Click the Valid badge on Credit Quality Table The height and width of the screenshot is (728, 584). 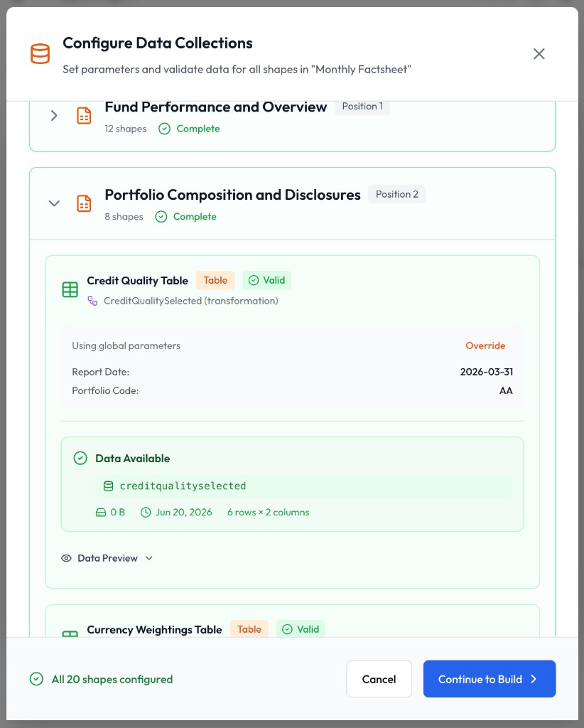[x=266, y=280]
